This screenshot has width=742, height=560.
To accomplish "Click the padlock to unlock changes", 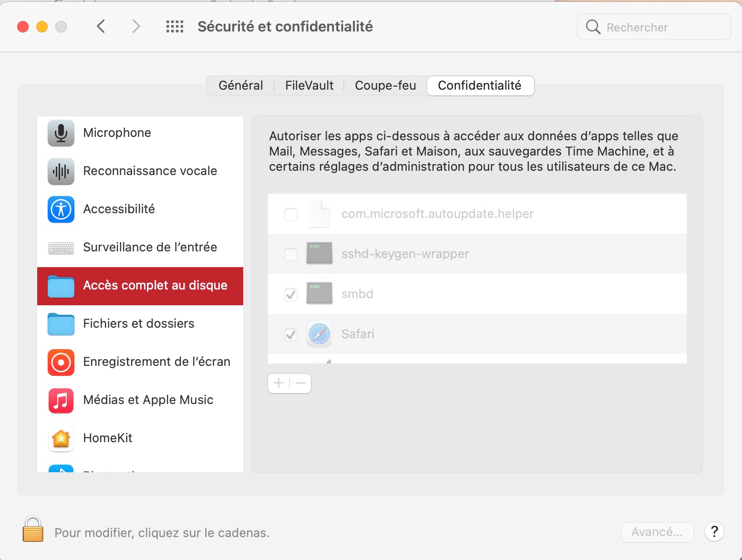I will [33, 530].
